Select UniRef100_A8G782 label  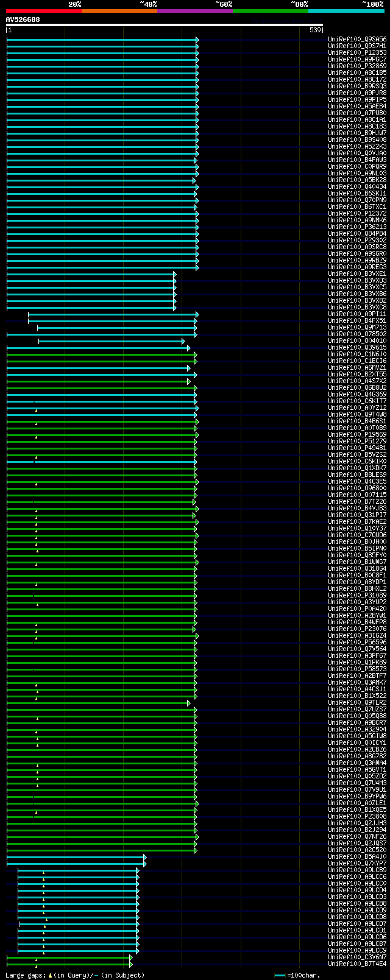pos(357,756)
